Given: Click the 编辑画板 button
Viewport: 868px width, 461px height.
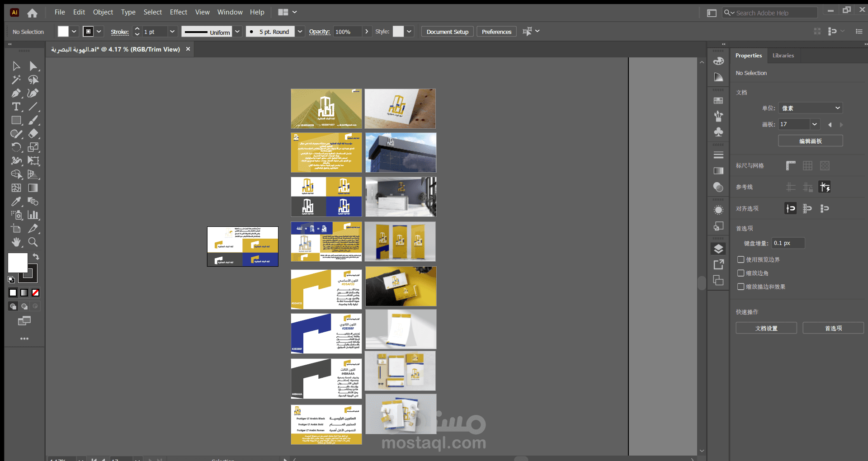Looking at the screenshot, I should pyautogui.click(x=811, y=141).
